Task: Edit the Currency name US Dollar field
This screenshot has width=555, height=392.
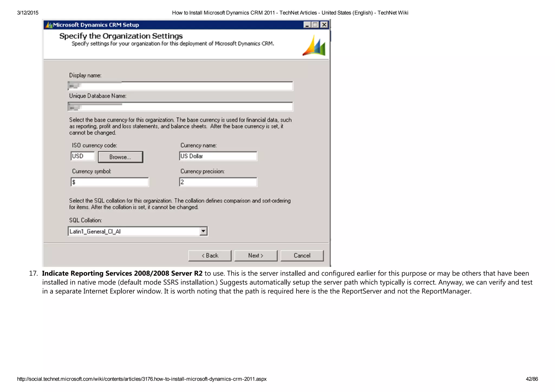Action: [x=218, y=156]
